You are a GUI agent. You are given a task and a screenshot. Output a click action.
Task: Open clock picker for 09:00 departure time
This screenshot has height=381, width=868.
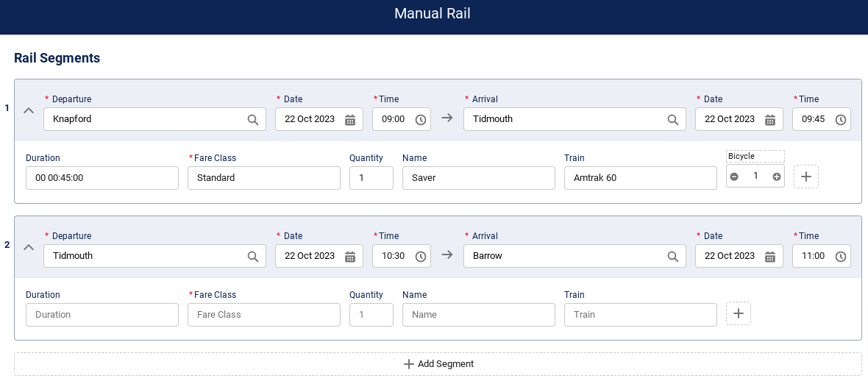point(421,119)
